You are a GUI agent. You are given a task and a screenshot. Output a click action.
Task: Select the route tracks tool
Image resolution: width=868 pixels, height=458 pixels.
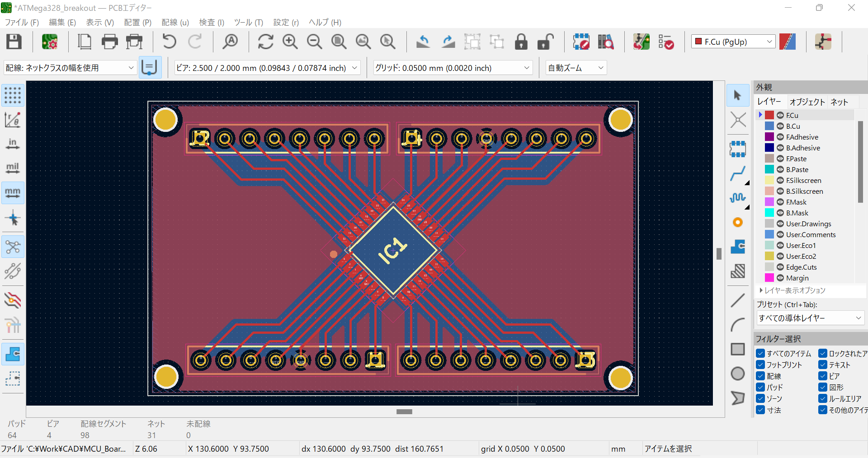pyautogui.click(x=738, y=173)
